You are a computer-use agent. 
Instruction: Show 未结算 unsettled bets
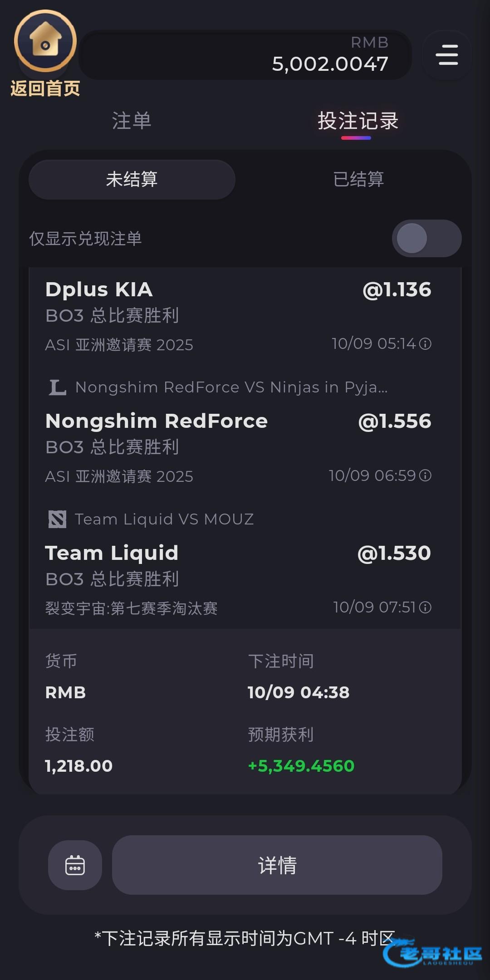[132, 179]
